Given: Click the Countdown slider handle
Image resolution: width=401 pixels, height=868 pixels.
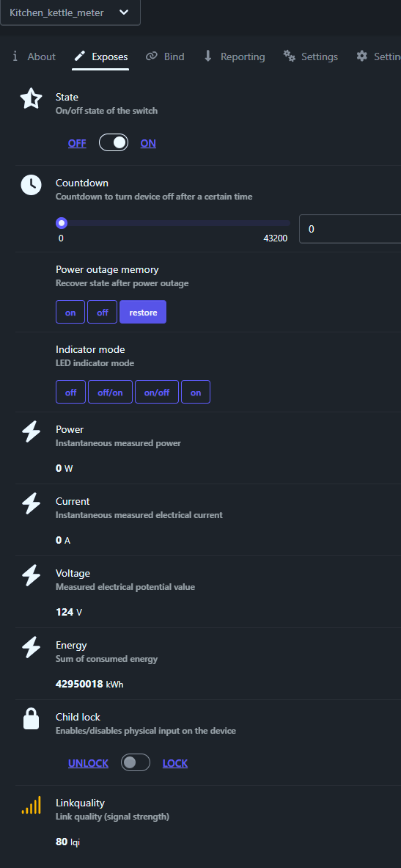Looking at the screenshot, I should click(62, 223).
